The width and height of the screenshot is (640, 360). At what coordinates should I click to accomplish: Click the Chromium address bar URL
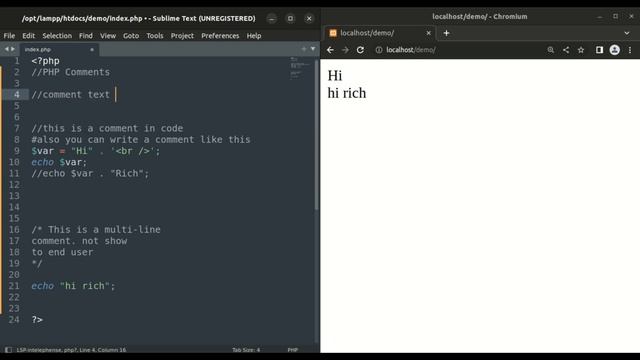(x=411, y=50)
